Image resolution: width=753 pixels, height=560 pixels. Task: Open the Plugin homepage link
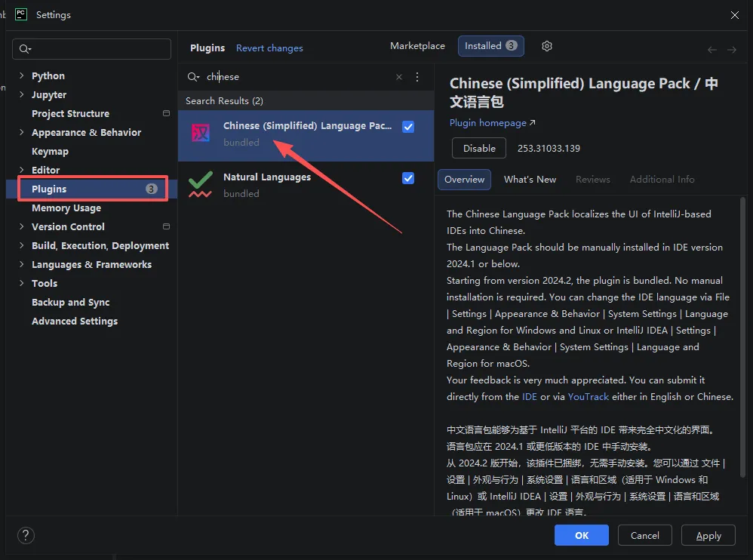click(x=492, y=123)
